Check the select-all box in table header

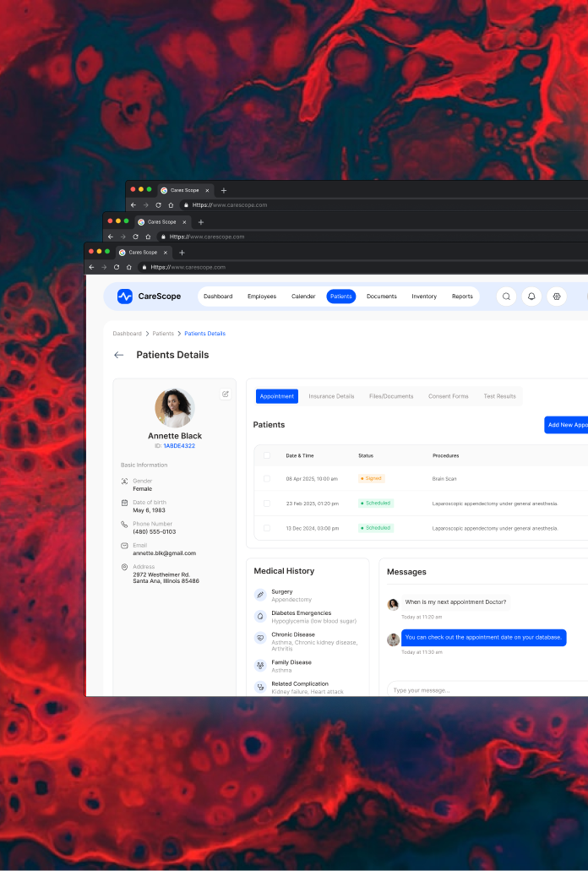tap(267, 455)
